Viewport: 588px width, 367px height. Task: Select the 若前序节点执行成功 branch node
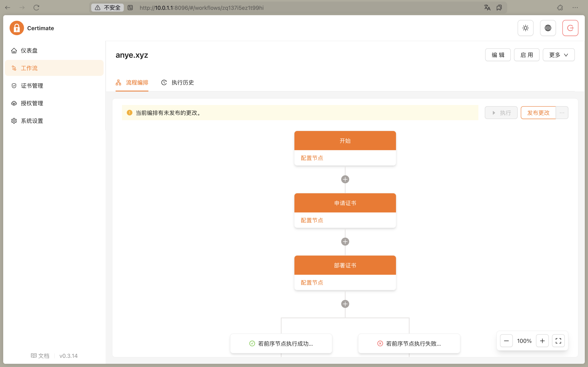pyautogui.click(x=281, y=343)
